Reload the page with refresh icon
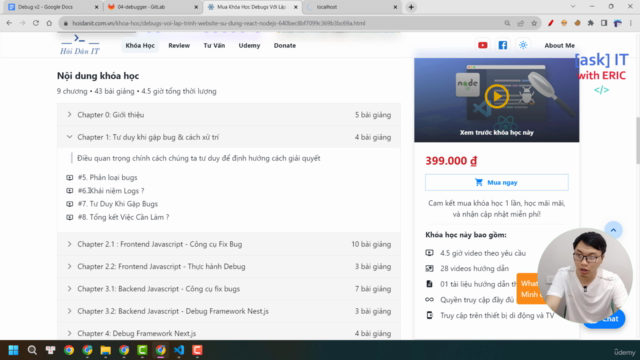 pos(36,23)
